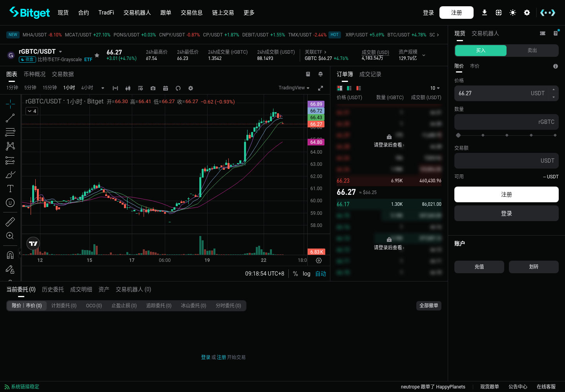Image resolution: width=565 pixels, height=392 pixels.
Task: Select the horizontal lines Fibonacci tool
Action: click(10, 132)
